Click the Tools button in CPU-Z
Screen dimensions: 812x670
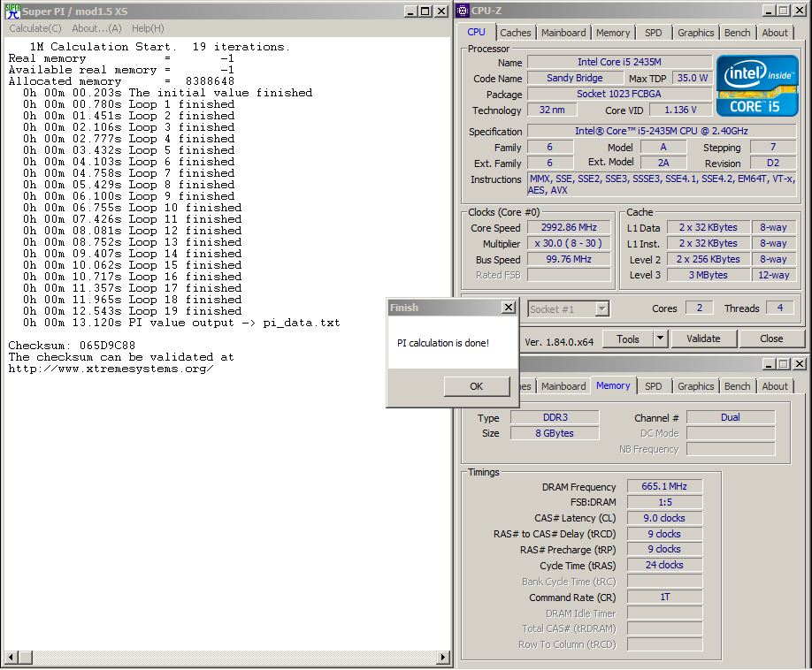tap(628, 339)
